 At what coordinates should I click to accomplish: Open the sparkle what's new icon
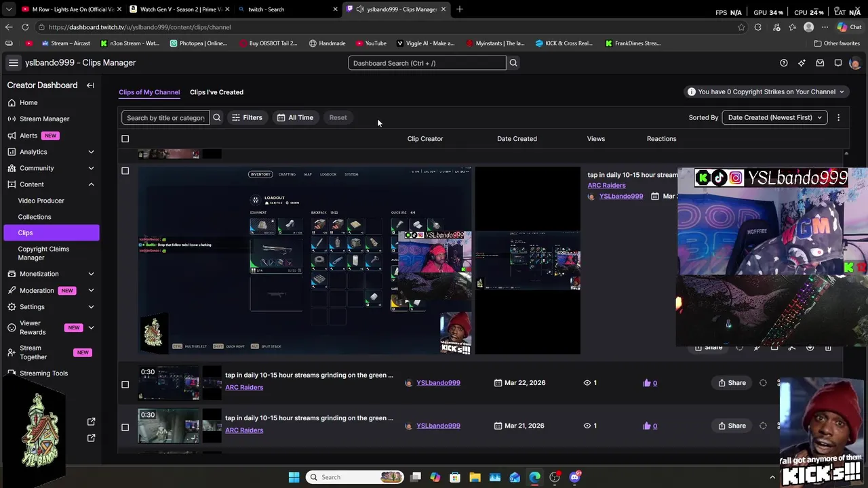pyautogui.click(x=802, y=63)
